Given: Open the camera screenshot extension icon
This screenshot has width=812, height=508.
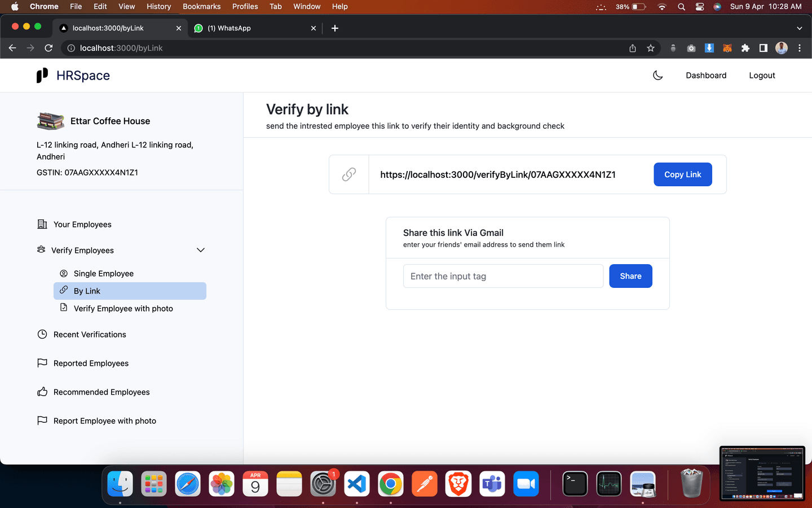Looking at the screenshot, I should [x=691, y=48].
